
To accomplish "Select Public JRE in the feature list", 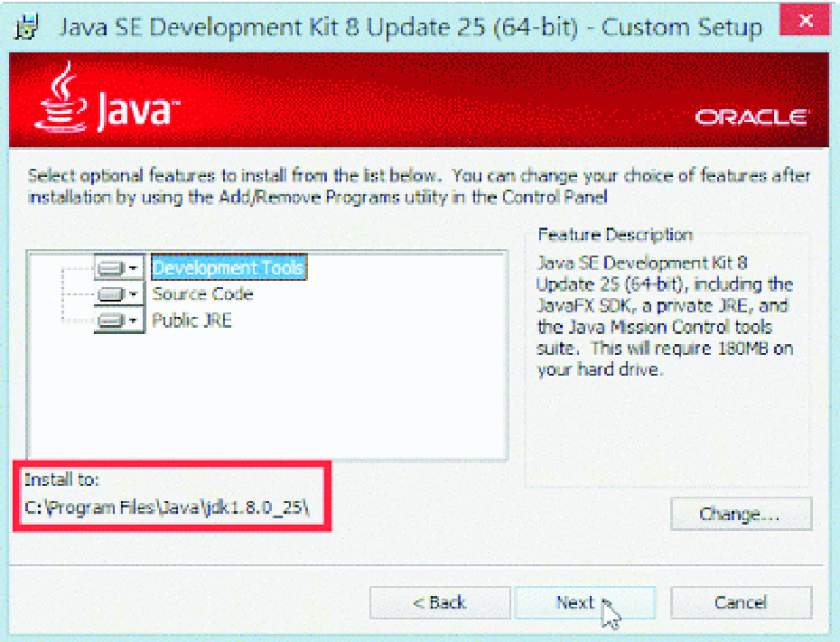I will click(191, 321).
